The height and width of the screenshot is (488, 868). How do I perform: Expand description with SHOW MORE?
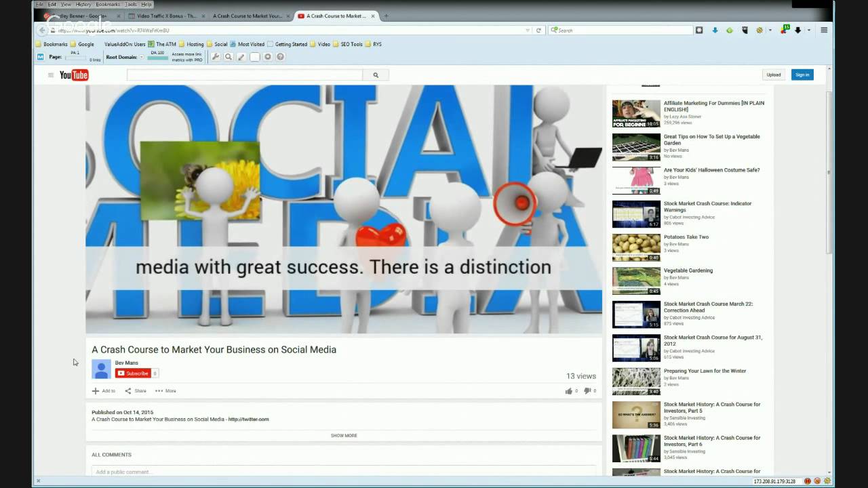[344, 436]
